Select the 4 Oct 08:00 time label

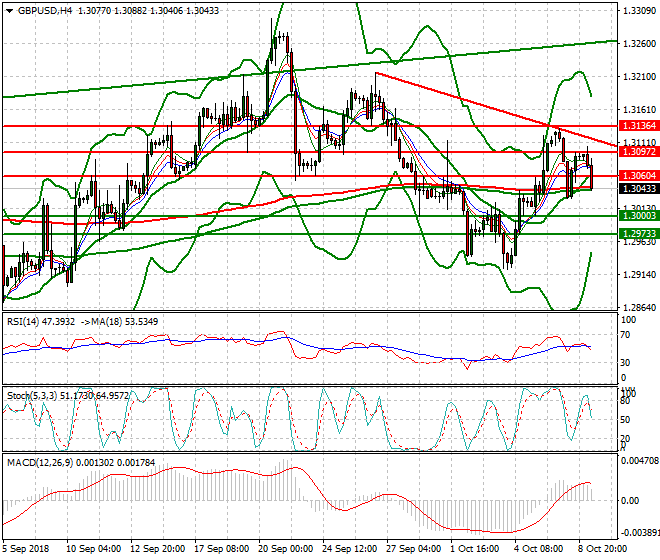click(x=539, y=549)
